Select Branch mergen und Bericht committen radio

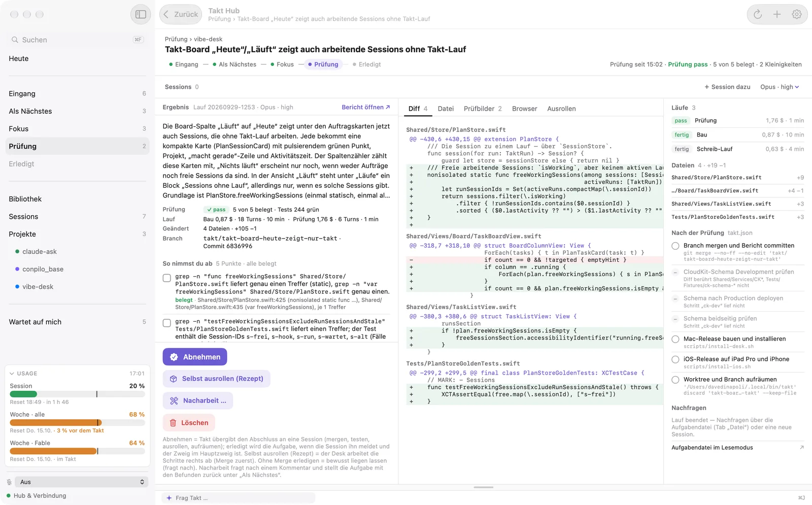tap(675, 246)
